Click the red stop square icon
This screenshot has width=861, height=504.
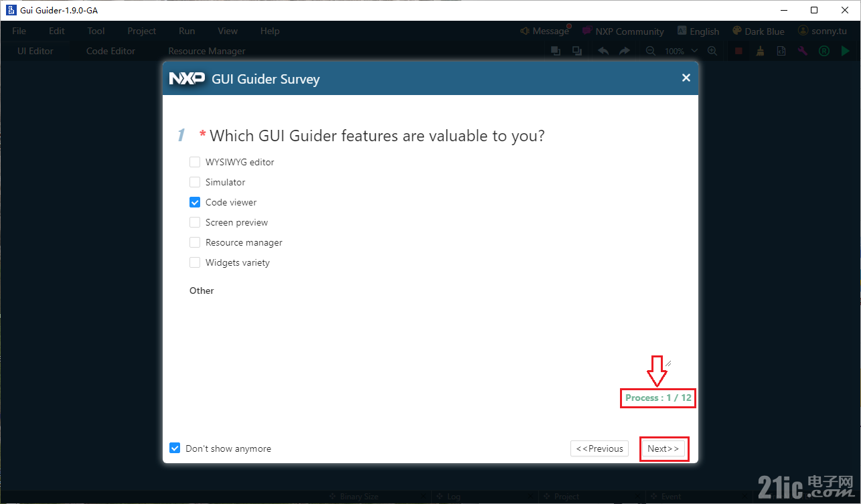[x=738, y=51]
